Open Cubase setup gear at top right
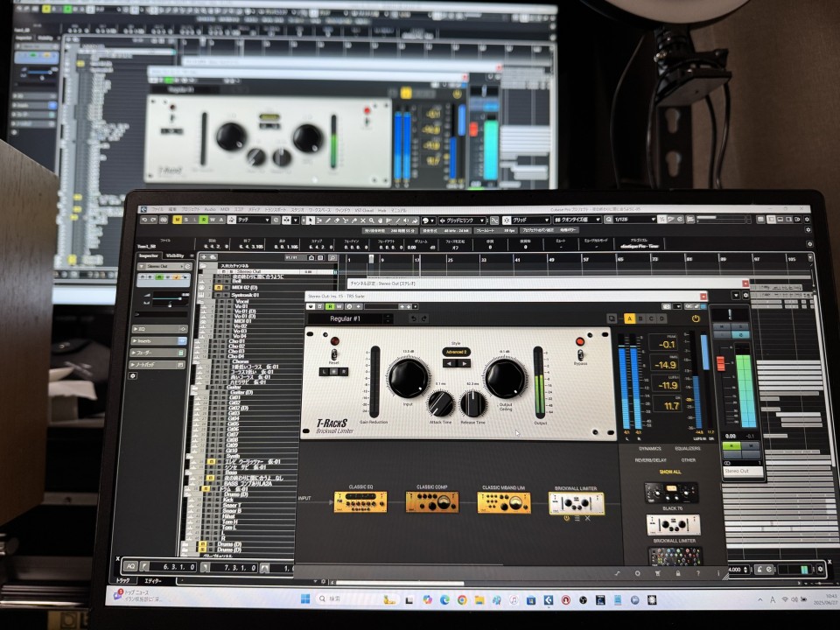Screen dimensions: 840x630 (808, 220)
